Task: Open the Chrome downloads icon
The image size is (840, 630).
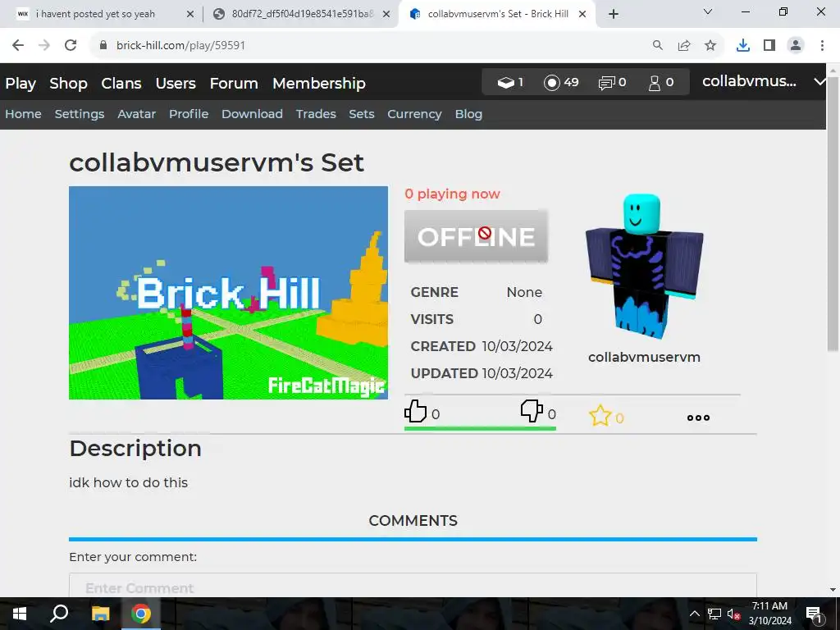Action: pyautogui.click(x=743, y=46)
